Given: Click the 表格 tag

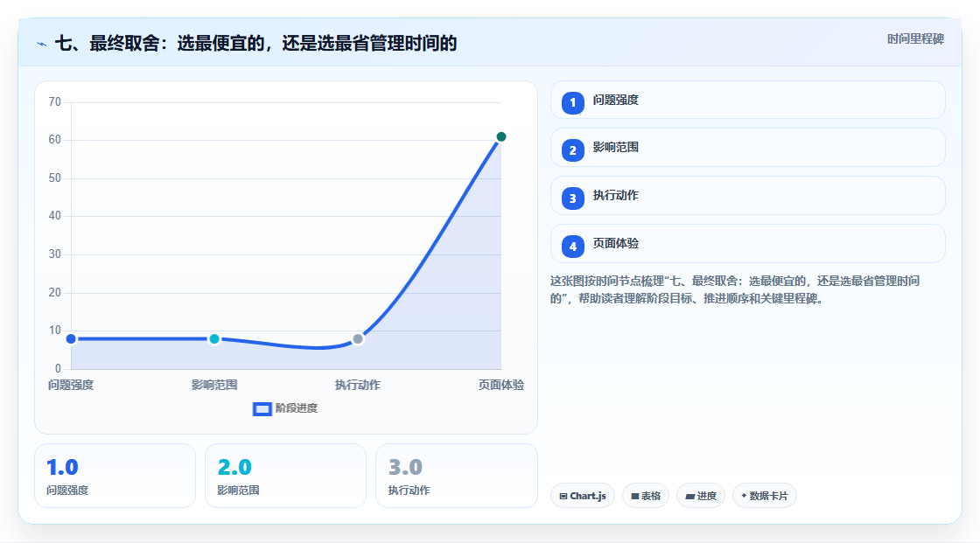Looking at the screenshot, I should (646, 496).
